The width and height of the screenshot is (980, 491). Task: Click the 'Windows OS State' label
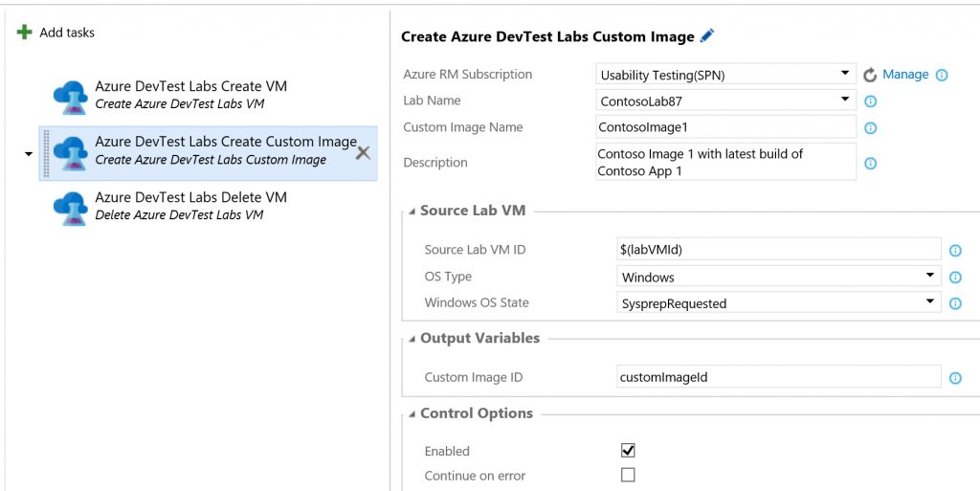pos(477,303)
